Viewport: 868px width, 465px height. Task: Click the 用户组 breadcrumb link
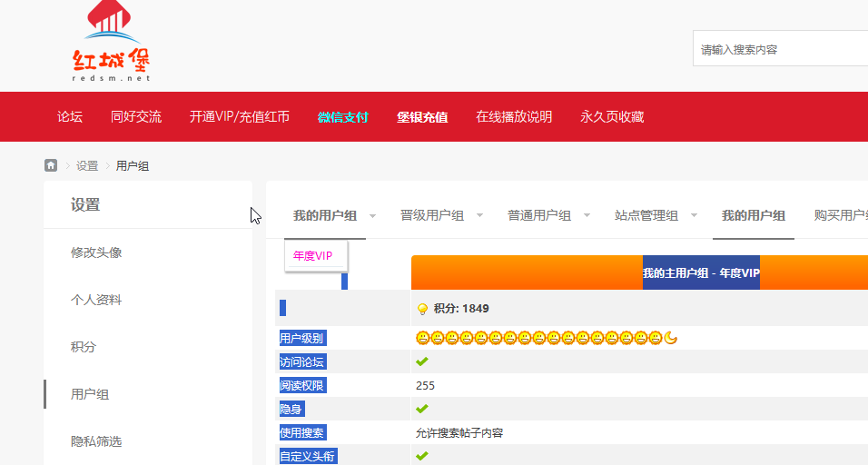click(133, 166)
